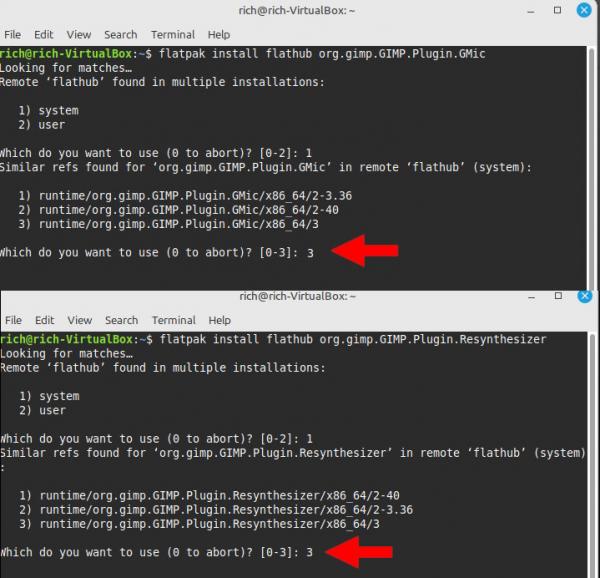Image resolution: width=600 pixels, height=578 pixels.
Task: Minimize the top terminal window
Action: click(x=530, y=11)
